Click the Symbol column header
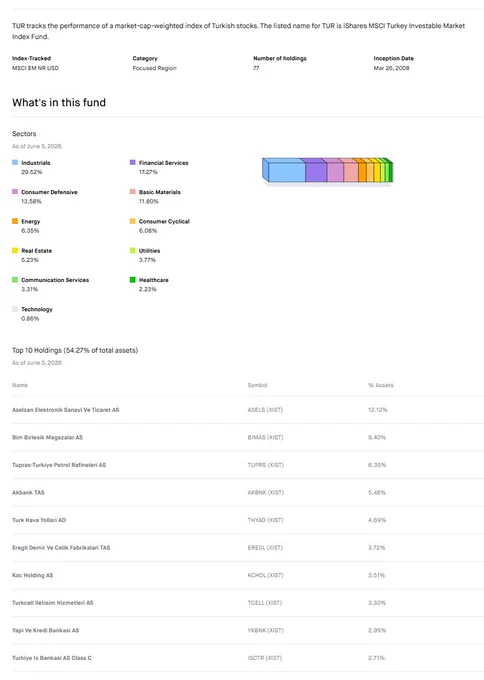 coord(258,385)
